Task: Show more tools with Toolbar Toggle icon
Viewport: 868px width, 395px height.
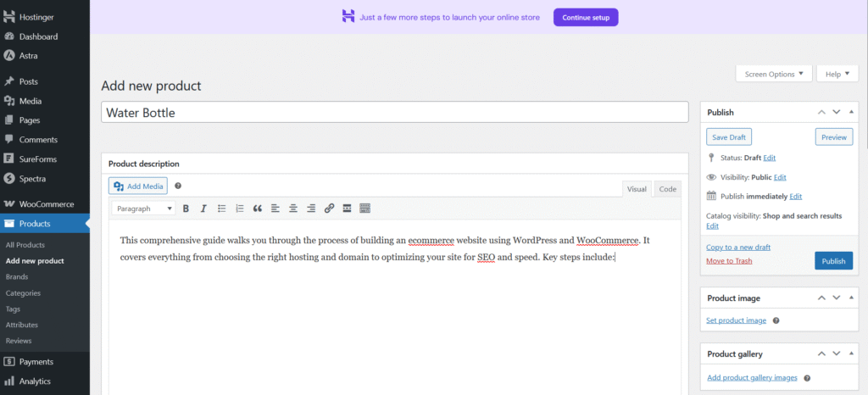Action: (x=365, y=209)
